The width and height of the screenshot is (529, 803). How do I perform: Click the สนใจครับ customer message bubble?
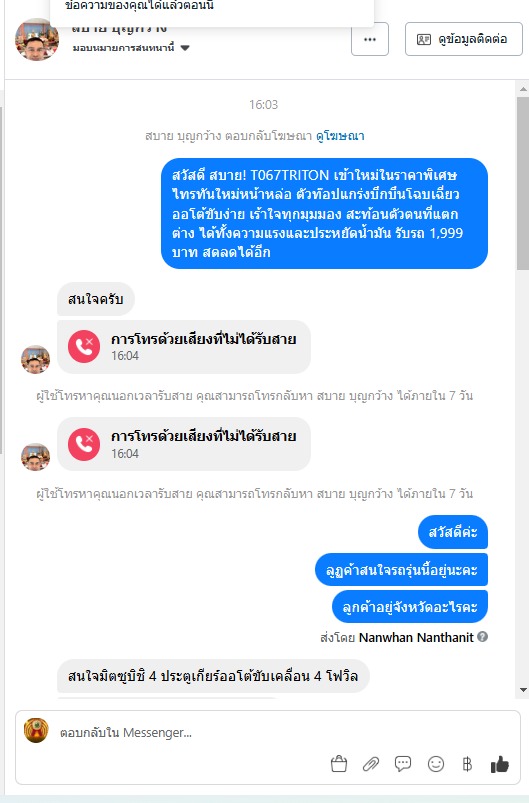(x=96, y=299)
